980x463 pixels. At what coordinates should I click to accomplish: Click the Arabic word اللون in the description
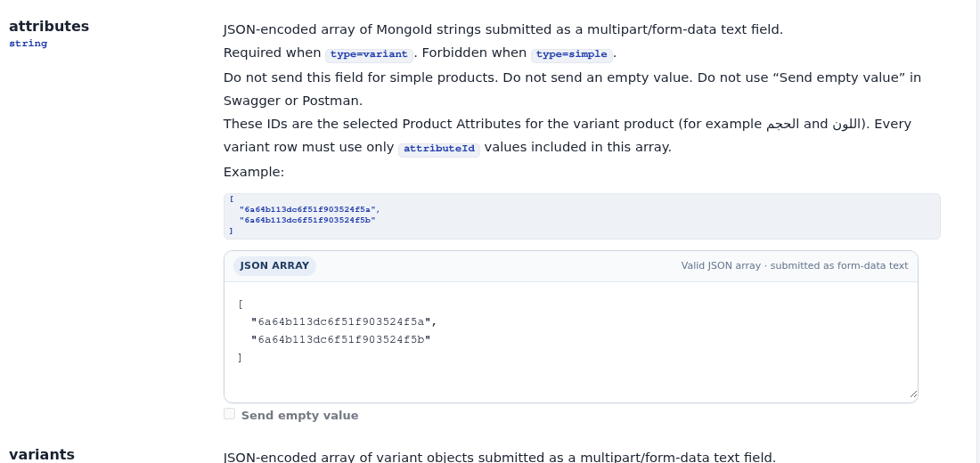(846, 124)
